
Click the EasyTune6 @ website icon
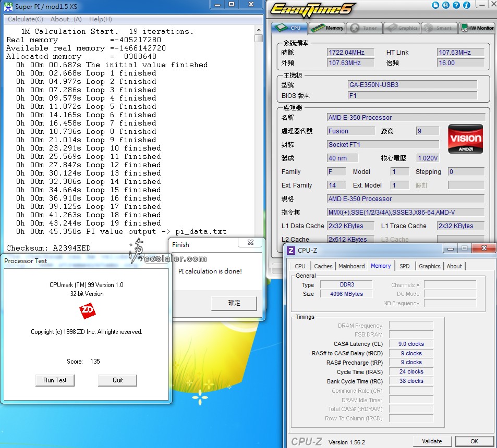(446, 5)
